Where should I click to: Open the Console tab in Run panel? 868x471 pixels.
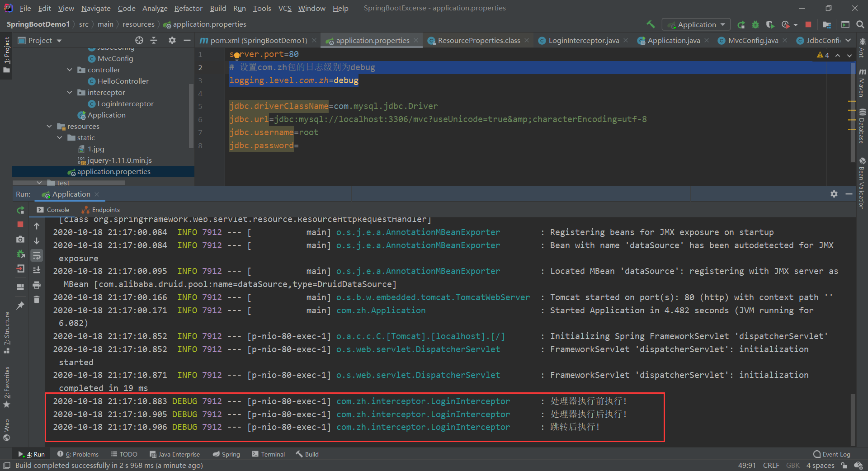pos(53,210)
